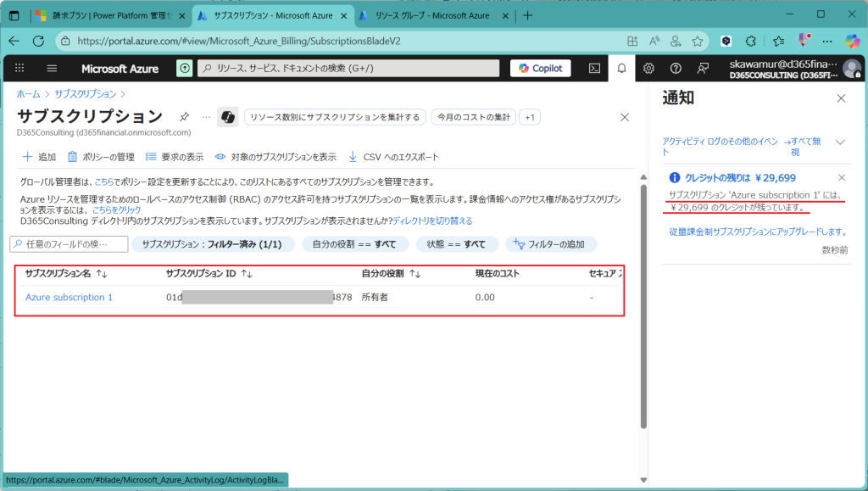868x491 pixels.
Task: Click summarize subscriptions by resource count suggestion
Action: pyautogui.click(x=335, y=117)
